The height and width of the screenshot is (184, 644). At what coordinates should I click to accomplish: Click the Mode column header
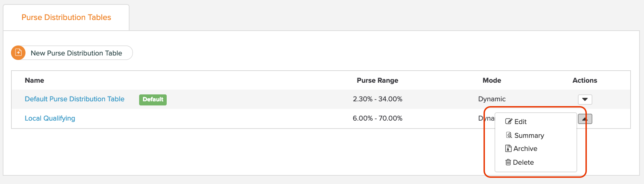(492, 80)
